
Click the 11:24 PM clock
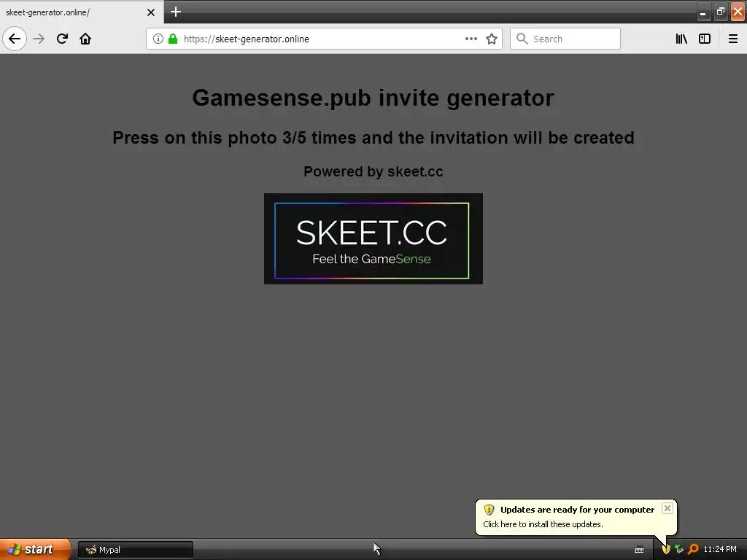(x=720, y=550)
